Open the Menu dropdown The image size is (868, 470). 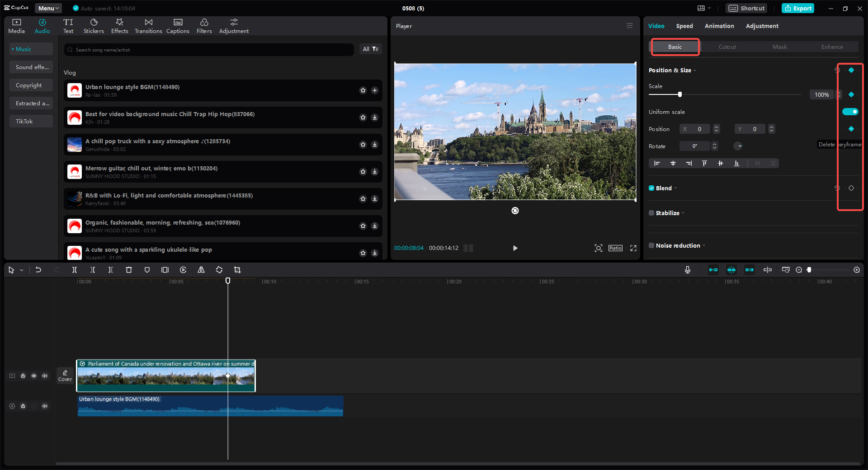tap(48, 8)
